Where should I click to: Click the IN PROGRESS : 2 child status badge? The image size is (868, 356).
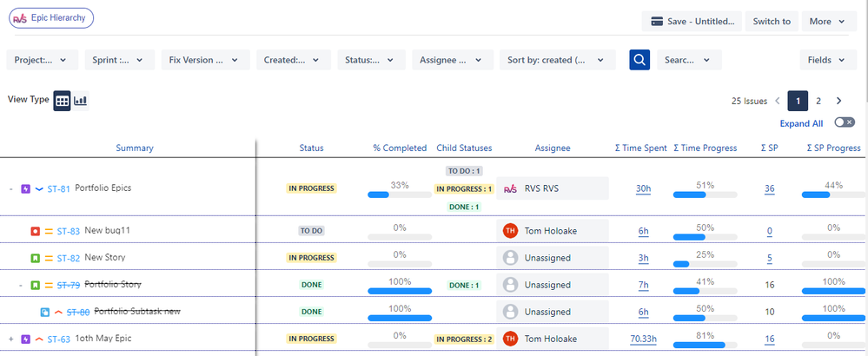464,339
